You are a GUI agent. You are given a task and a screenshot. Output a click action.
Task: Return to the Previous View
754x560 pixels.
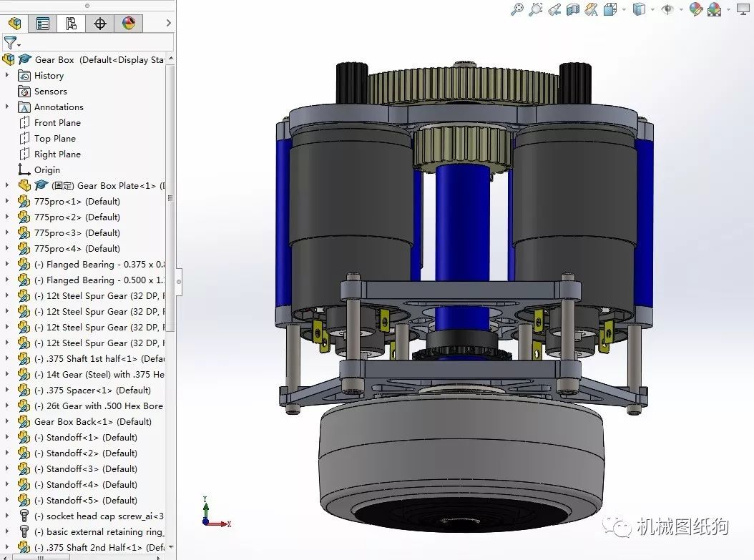554,9
